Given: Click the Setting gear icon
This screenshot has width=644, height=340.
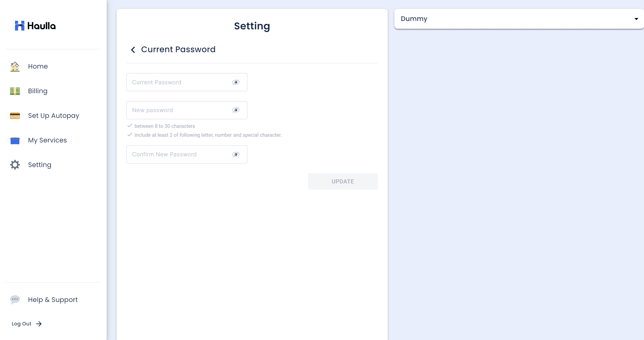Looking at the screenshot, I should 15,165.
